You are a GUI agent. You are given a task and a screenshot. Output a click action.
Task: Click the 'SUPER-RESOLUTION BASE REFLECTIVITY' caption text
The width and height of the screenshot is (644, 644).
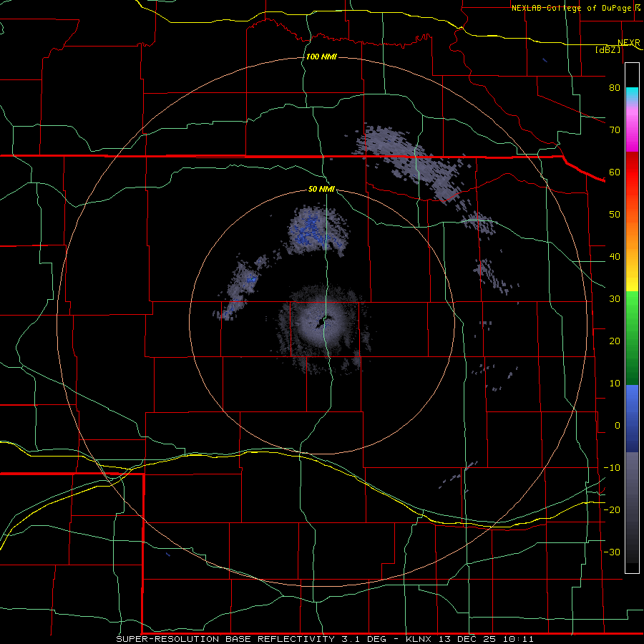(225, 639)
